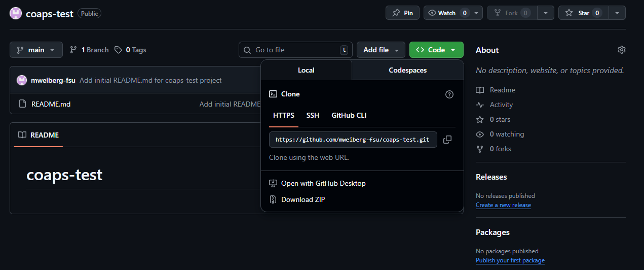Select the GitHub CLI clone tab
The width and height of the screenshot is (644, 270).
point(349,116)
